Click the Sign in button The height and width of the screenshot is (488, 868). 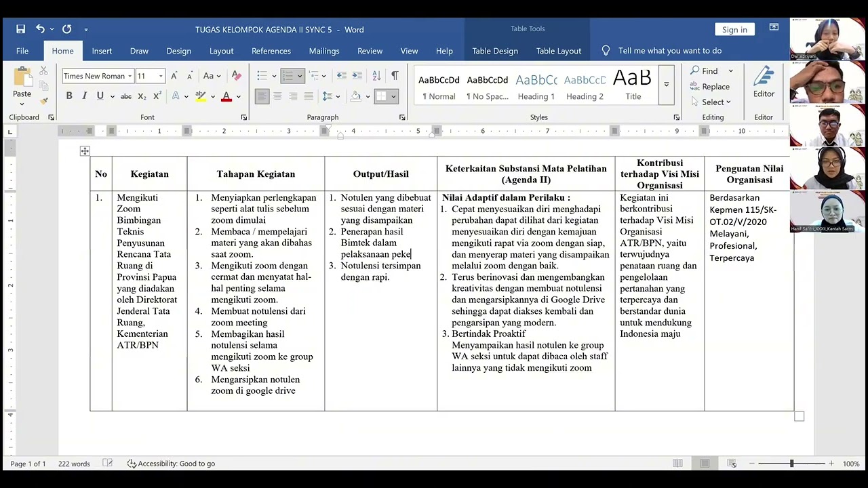click(734, 29)
